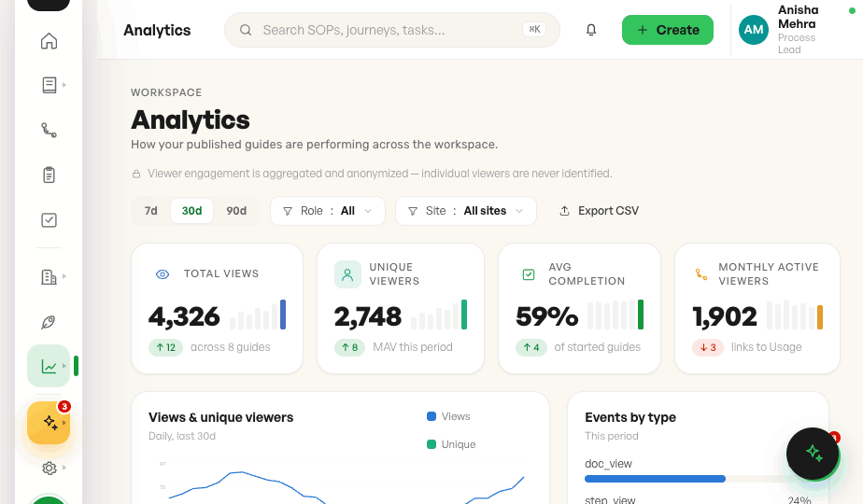Expand the Settings sidebar submenu arrow
Viewport: 863px width, 504px height.
click(x=64, y=468)
